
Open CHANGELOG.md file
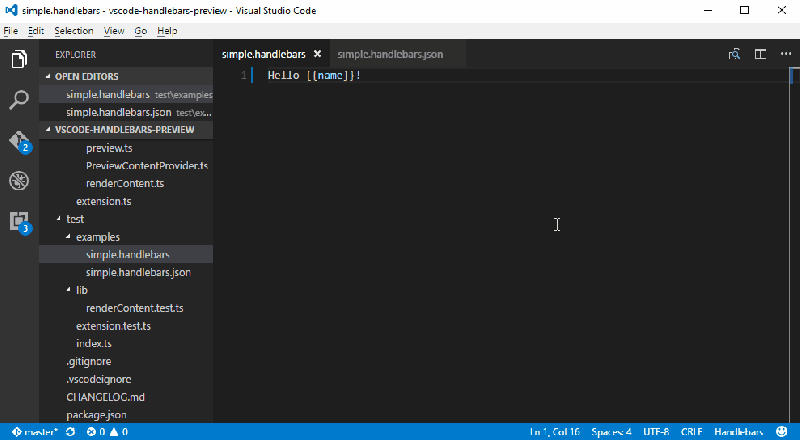pyautogui.click(x=106, y=397)
